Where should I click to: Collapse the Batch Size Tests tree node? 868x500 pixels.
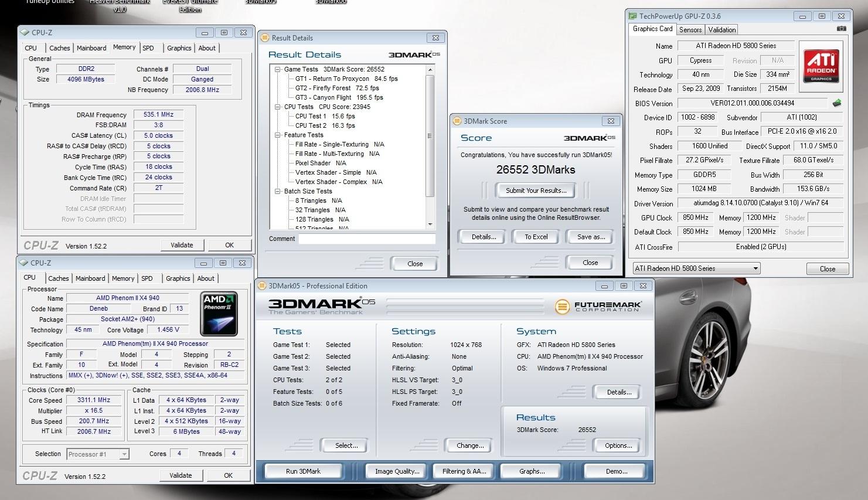(x=278, y=191)
